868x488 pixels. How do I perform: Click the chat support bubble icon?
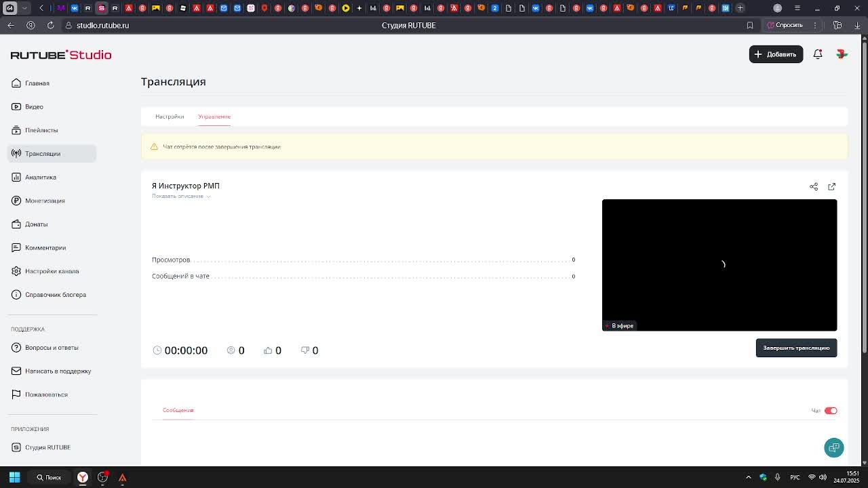click(x=834, y=447)
